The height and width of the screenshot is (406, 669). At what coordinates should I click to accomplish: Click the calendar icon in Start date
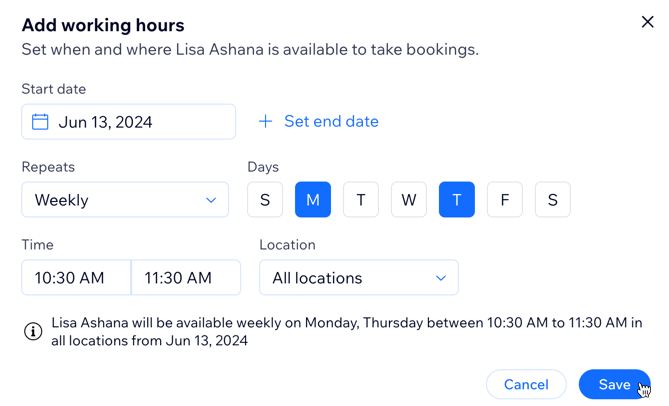pyautogui.click(x=40, y=122)
